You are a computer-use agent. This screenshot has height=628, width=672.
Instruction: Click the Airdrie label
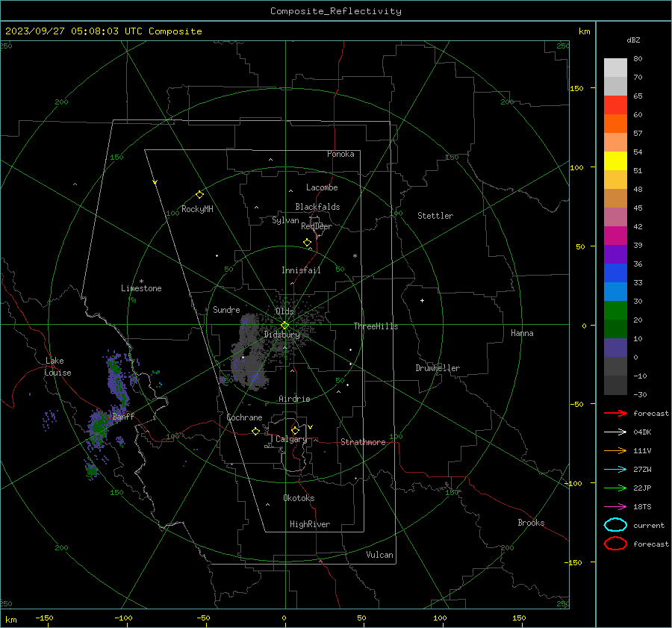point(294,399)
